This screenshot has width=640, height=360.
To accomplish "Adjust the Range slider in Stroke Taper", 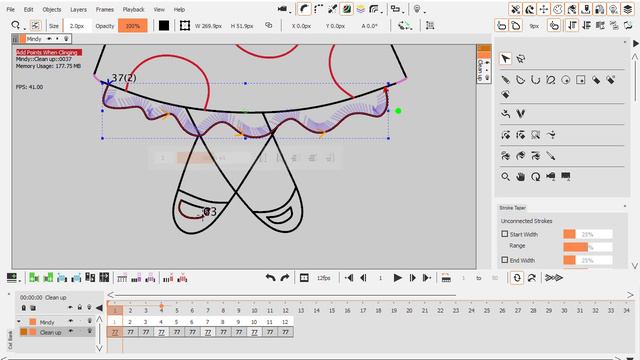I will click(588, 247).
